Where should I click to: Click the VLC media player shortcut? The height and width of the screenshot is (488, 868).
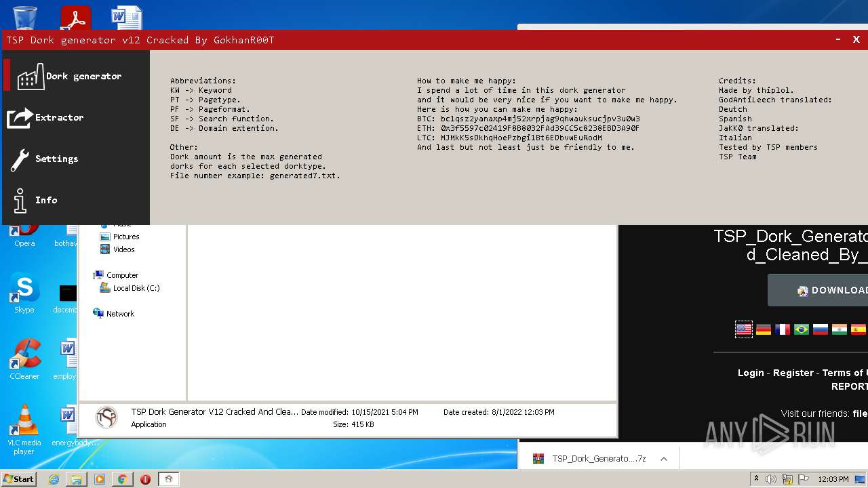(x=24, y=430)
